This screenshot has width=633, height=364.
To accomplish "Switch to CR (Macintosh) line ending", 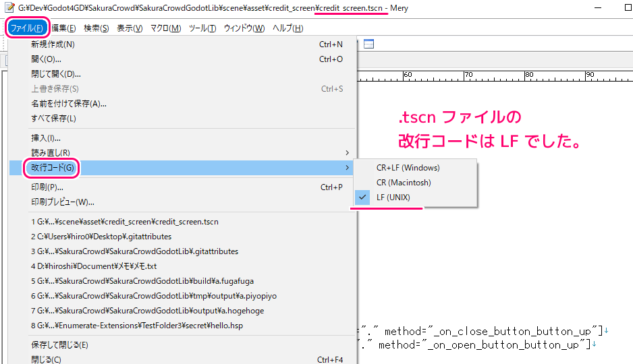I will click(403, 183).
